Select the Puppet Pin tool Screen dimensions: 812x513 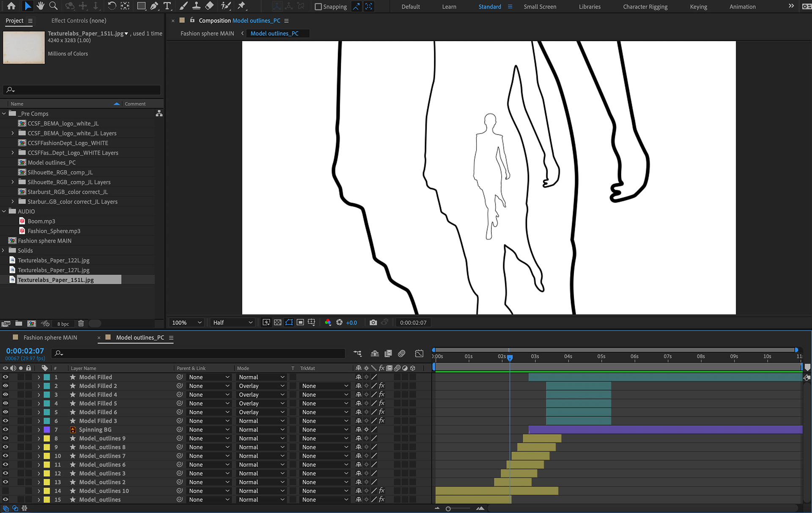241,6
